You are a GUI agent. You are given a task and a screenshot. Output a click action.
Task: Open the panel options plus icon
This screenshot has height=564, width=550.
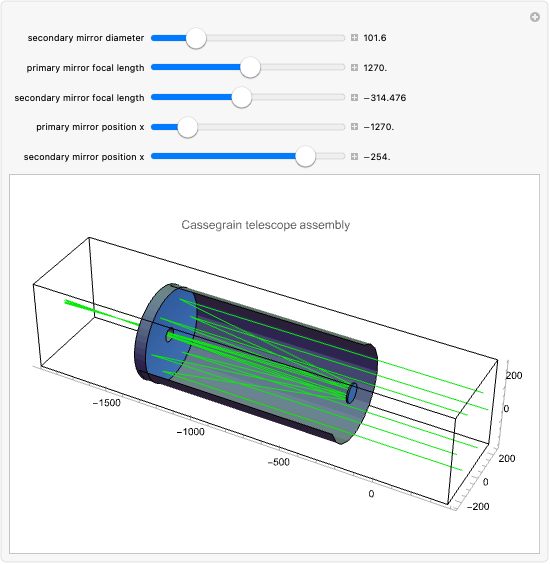(535, 17)
